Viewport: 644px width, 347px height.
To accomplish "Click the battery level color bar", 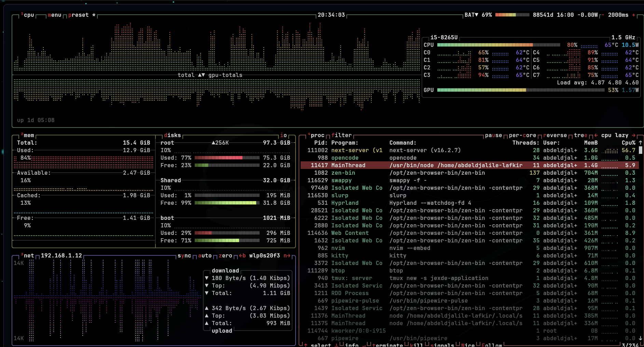I will coord(512,15).
